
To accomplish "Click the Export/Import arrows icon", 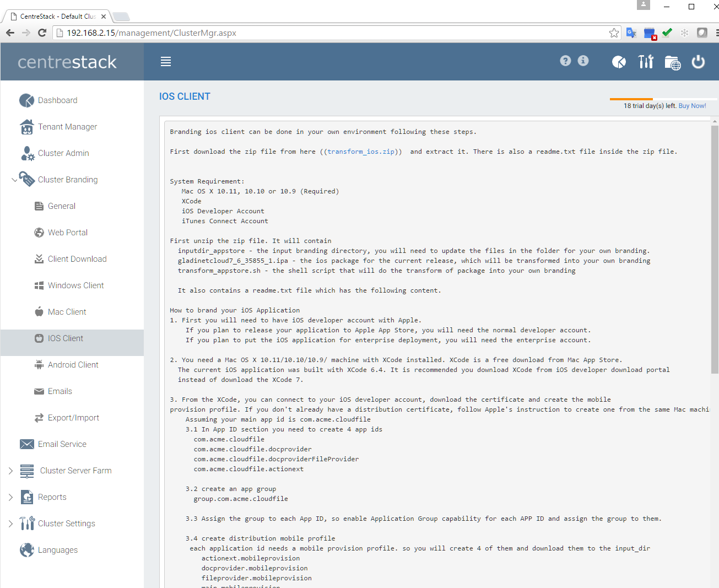I will (x=39, y=418).
